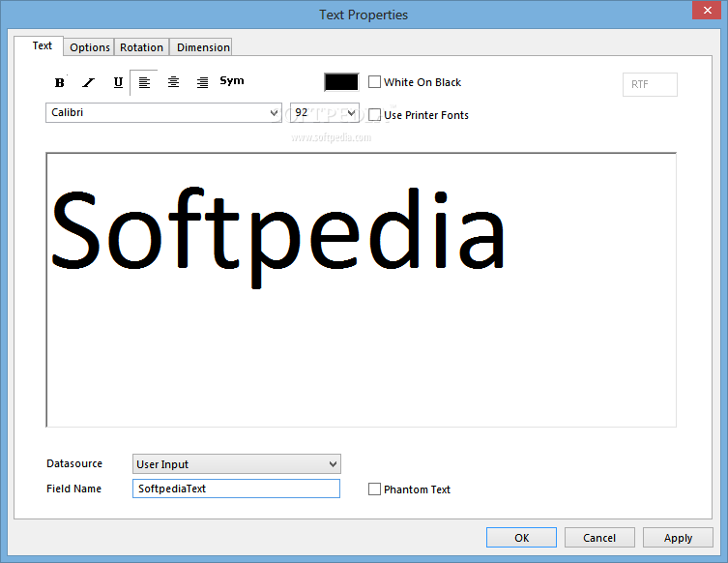Viewport: 728px width, 563px height.
Task: Select align right text icon
Action: click(202, 82)
